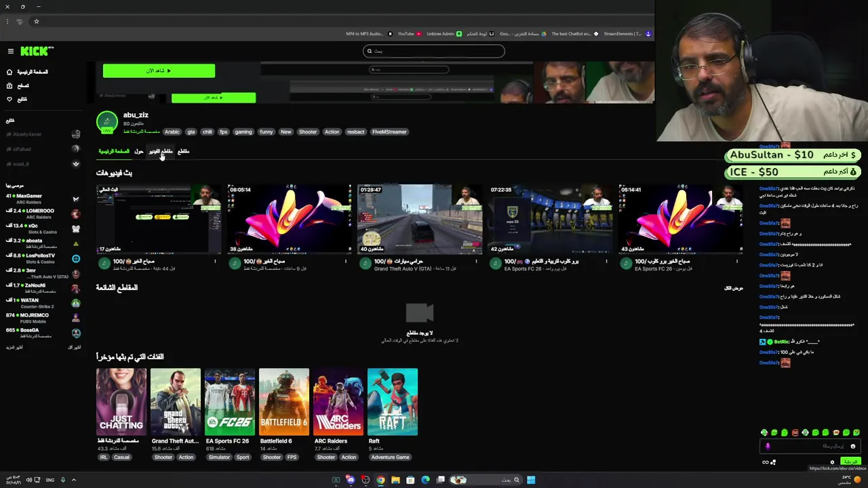The height and width of the screenshot is (488, 868).
Task: Open the 01:28:47 GTA video thumbnail
Action: tap(420, 219)
